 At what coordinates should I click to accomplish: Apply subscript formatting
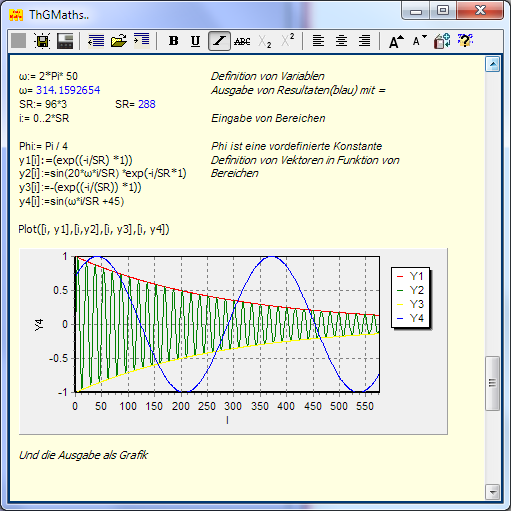[x=265, y=42]
